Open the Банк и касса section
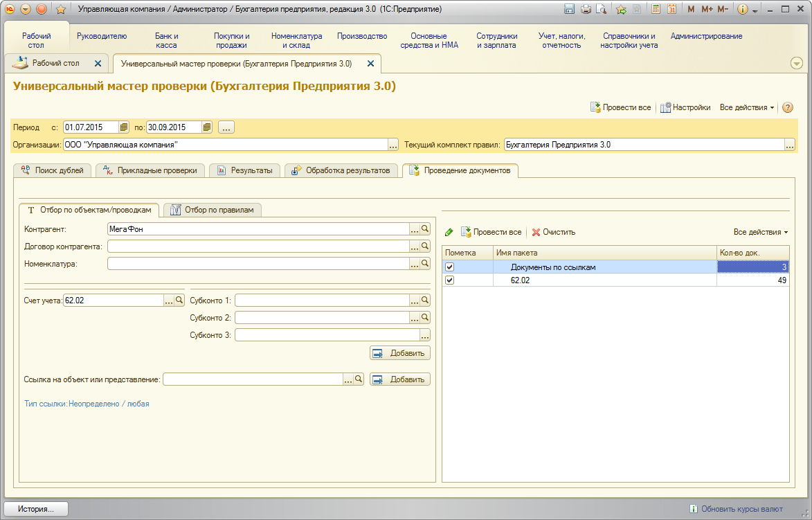This screenshot has height=520, width=812. coord(167,40)
